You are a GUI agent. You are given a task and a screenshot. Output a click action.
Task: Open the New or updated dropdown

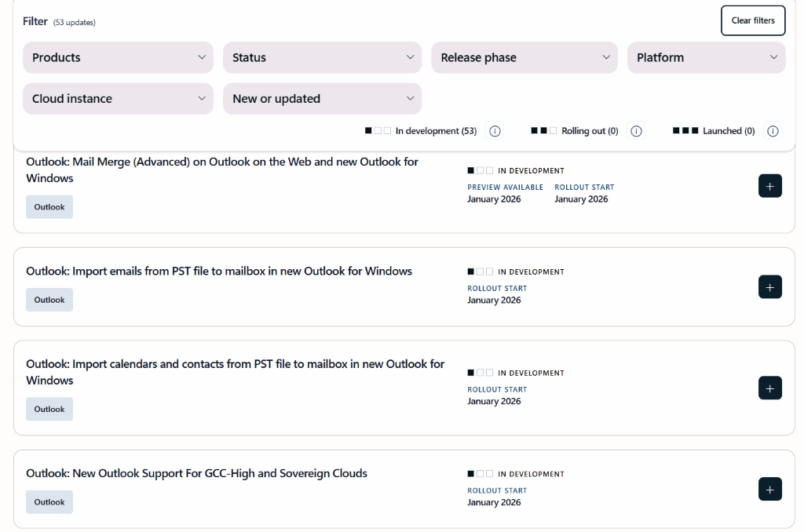click(x=322, y=98)
